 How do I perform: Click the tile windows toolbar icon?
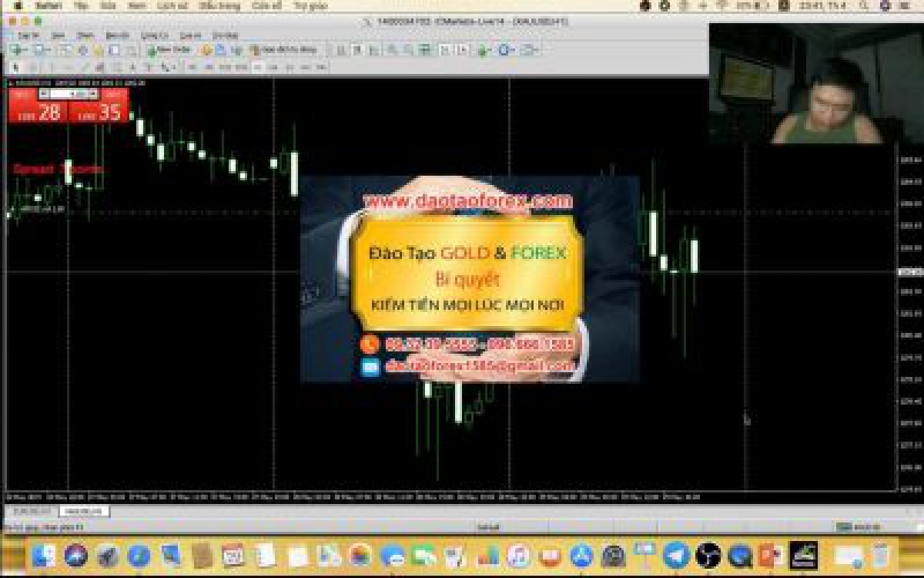tap(425, 49)
